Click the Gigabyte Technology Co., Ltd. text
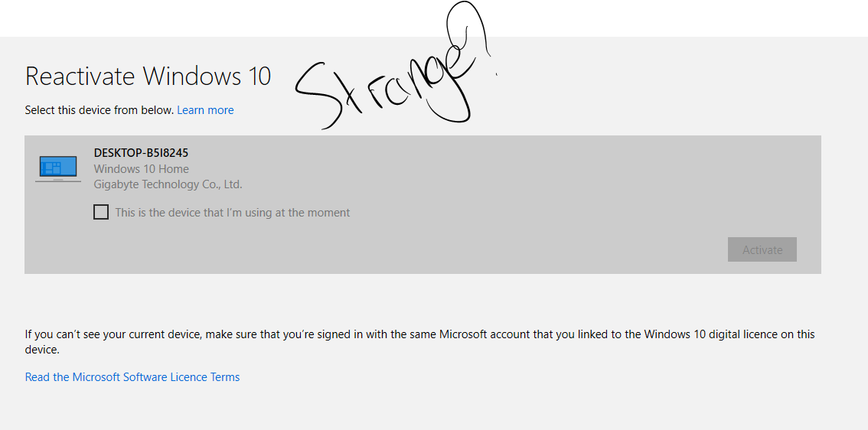868x430 pixels. point(168,184)
